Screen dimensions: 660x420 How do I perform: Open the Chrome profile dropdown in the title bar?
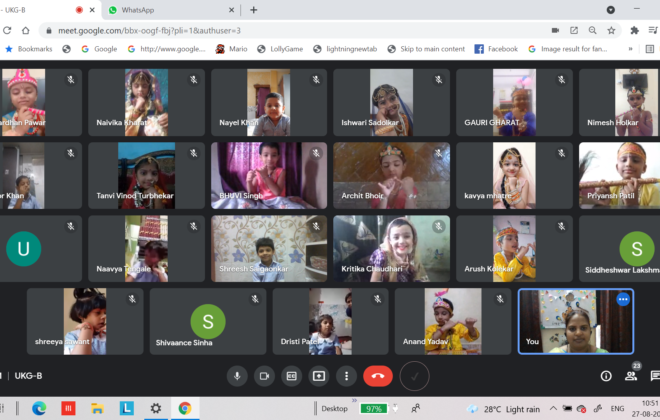tap(611, 10)
